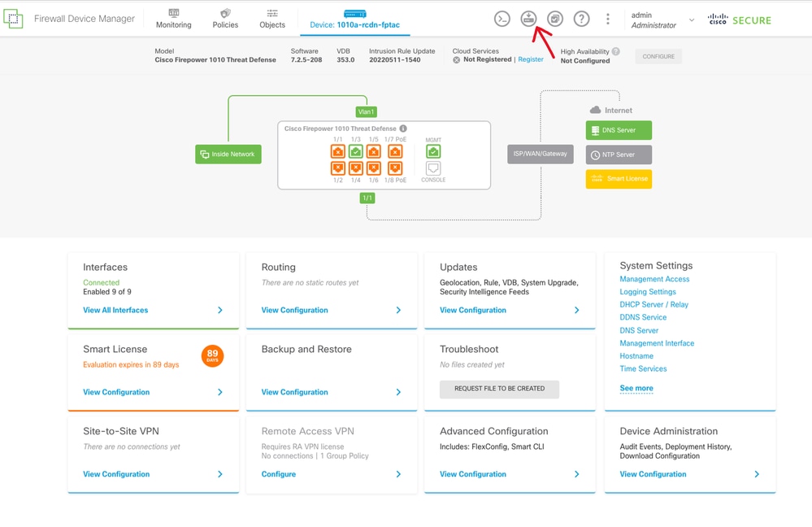This screenshot has width=812, height=527.
Task: Open the Help question mark icon
Action: (x=581, y=20)
